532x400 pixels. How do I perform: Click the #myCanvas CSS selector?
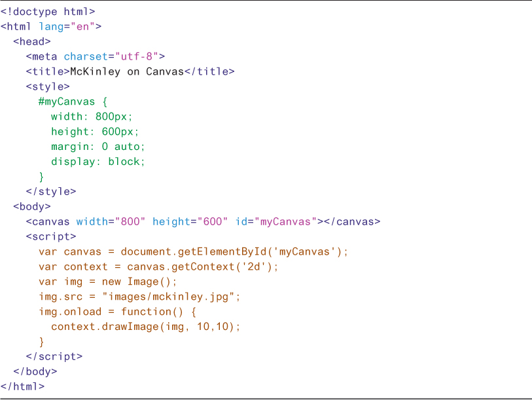66,102
